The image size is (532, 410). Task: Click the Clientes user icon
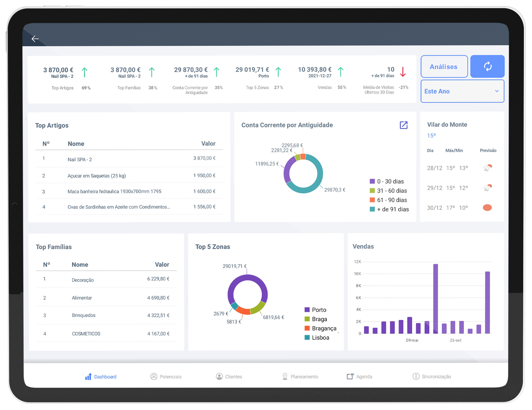(x=219, y=376)
